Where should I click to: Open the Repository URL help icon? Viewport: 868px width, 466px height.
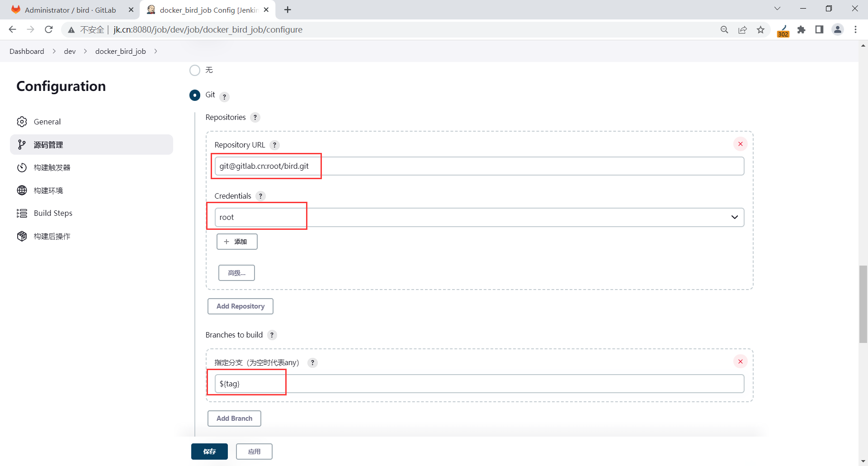coord(274,145)
